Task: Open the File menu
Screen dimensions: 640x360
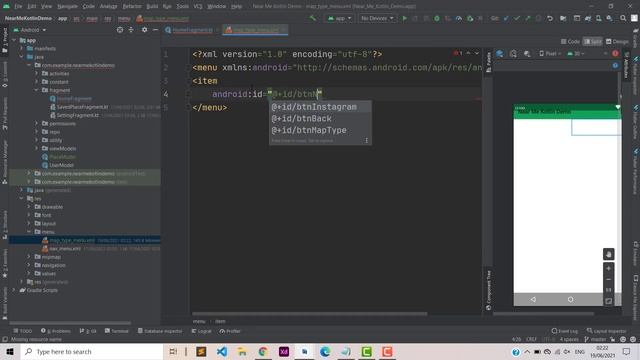Action: tap(18, 7)
